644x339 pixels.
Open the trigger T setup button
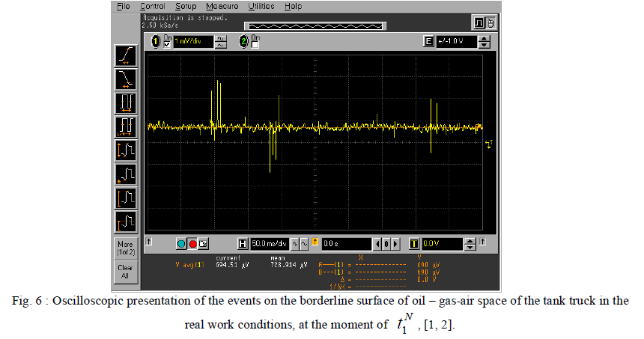(413, 243)
